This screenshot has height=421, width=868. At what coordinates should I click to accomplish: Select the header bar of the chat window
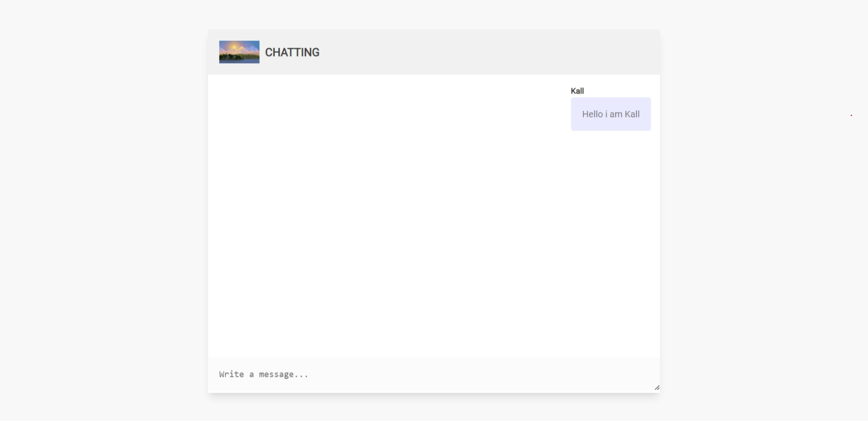pos(434,52)
